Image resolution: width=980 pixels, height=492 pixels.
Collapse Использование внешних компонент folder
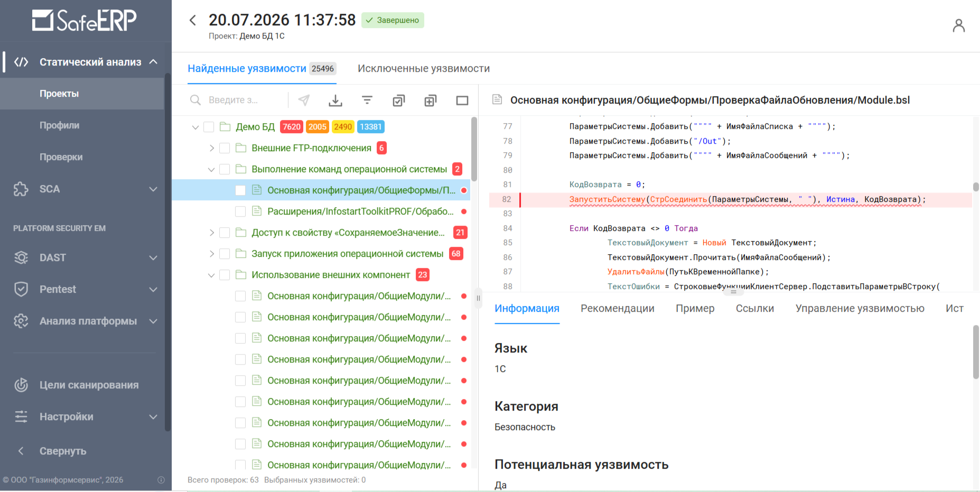click(x=211, y=275)
